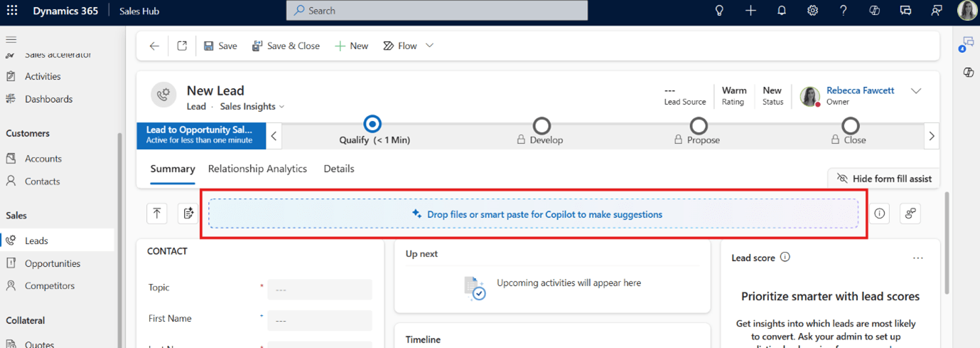Screen dimensions: 980x348
Task: Select the Qualify stage circle
Action: click(372, 125)
